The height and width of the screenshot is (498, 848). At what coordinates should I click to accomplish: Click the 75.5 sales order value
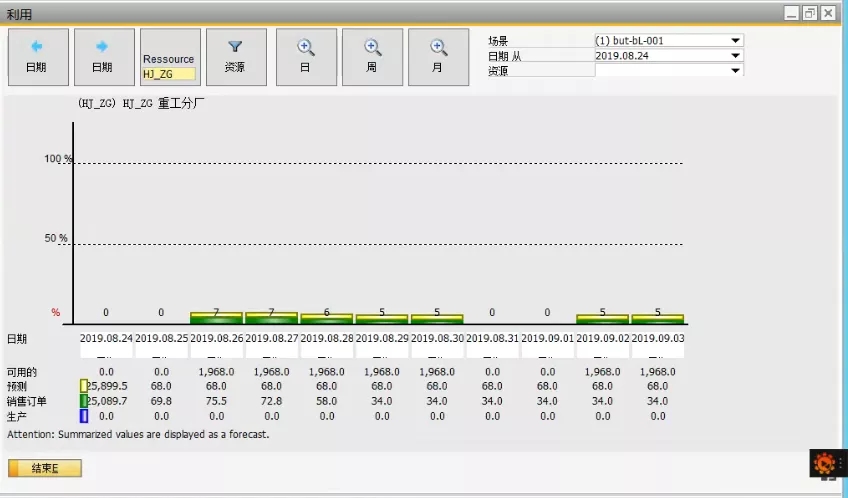tap(216, 401)
